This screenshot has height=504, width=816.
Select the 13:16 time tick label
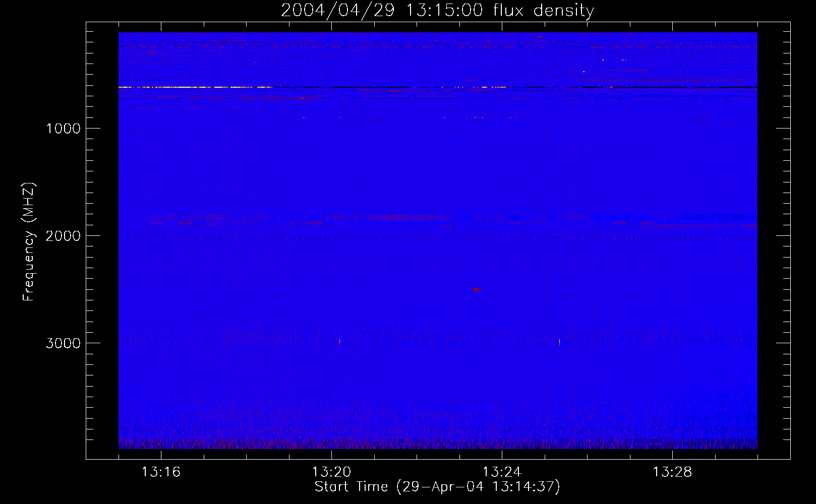tap(161, 472)
